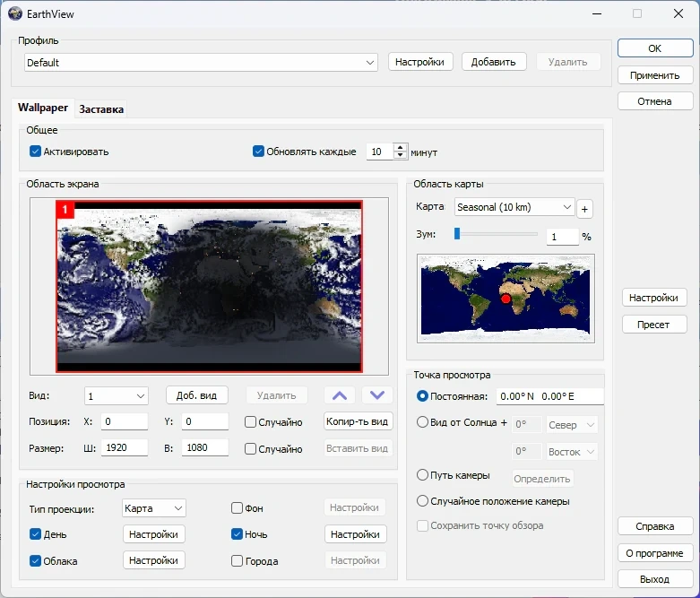The width and height of the screenshot is (700, 598).
Task: Switch to the Заставка tab
Action: pyautogui.click(x=101, y=109)
